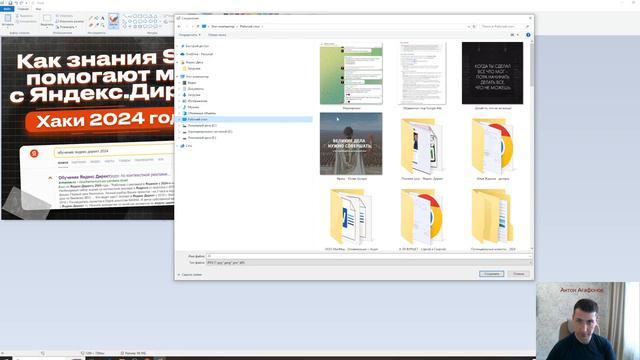Click Этот компьютер in the address breadcrumb
The height and width of the screenshot is (360, 640).
(223, 26)
